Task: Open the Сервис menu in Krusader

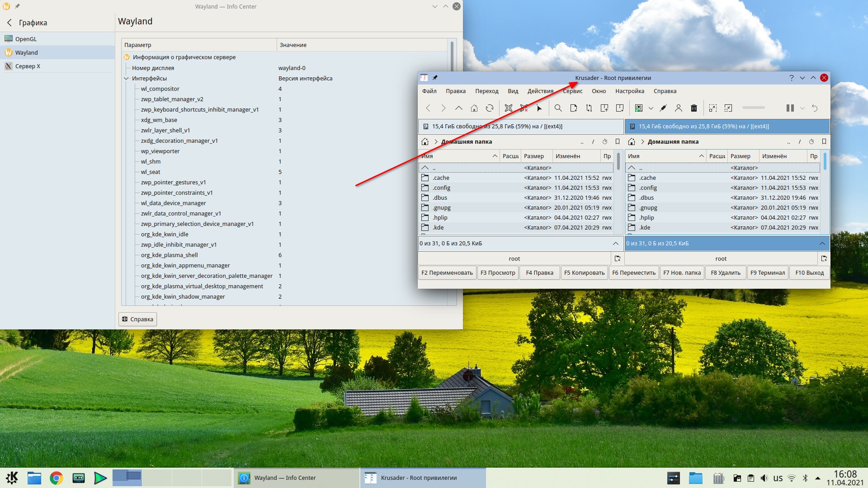Action: point(572,91)
